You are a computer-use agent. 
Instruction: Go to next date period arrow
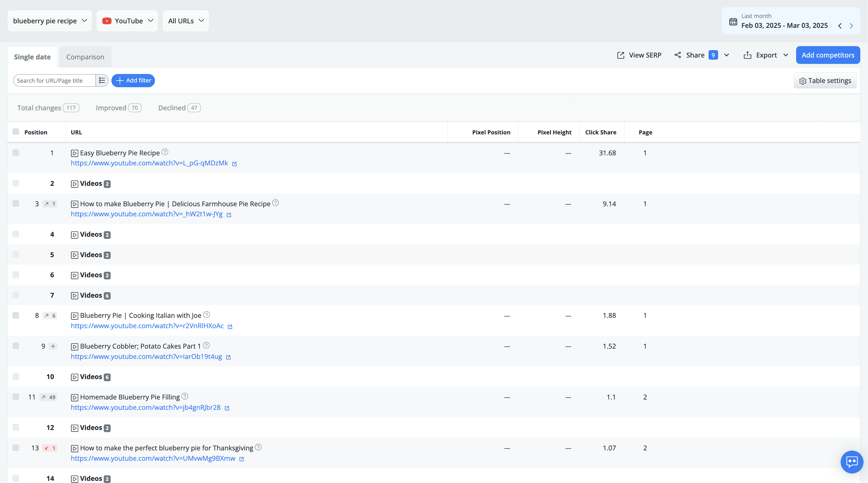[x=851, y=26]
